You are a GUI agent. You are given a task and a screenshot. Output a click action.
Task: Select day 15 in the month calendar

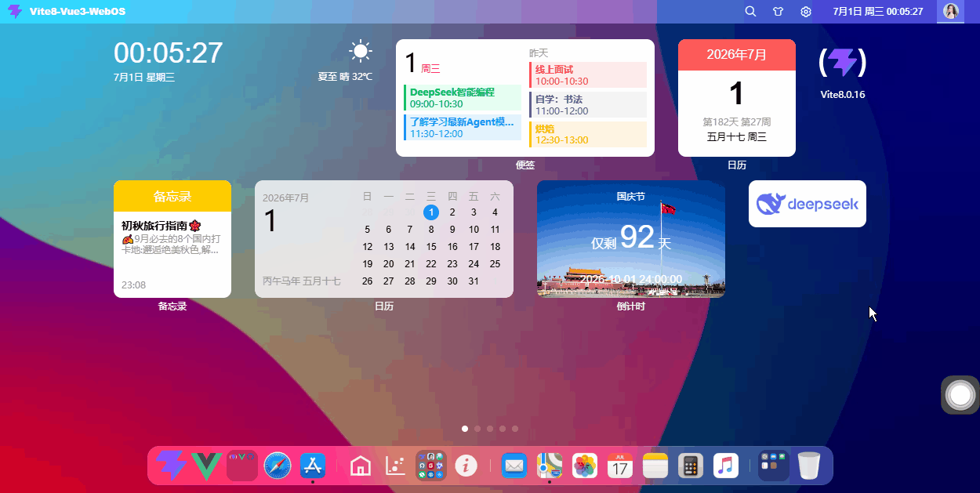[x=431, y=247]
